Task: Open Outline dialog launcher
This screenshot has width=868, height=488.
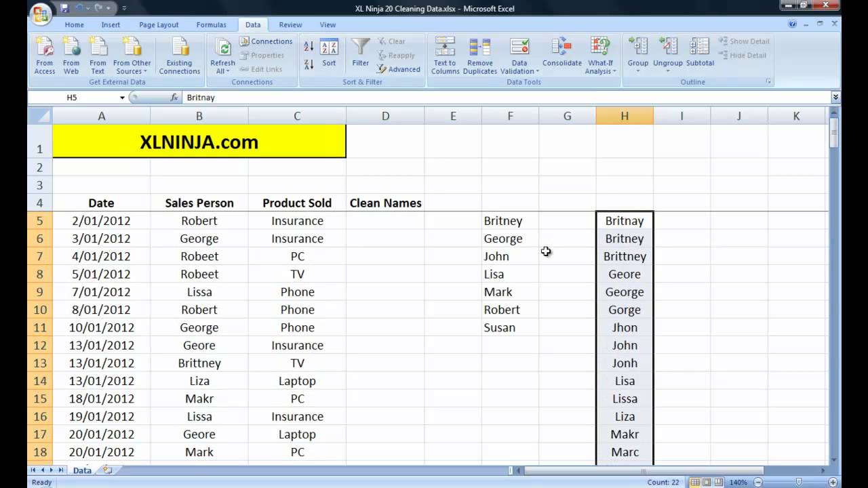Action: 768,82
